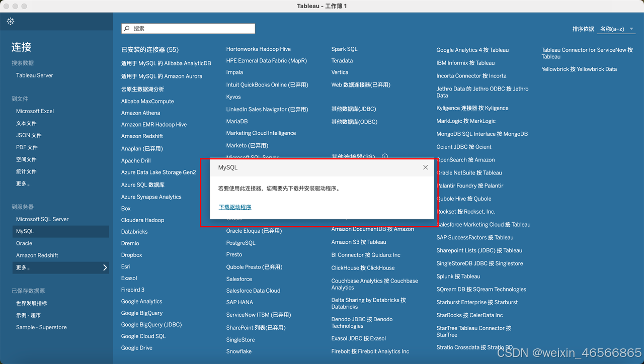The image size is (644, 364).
Task: Select StarRocks 按 CelerData Inc connector
Action: point(470,315)
